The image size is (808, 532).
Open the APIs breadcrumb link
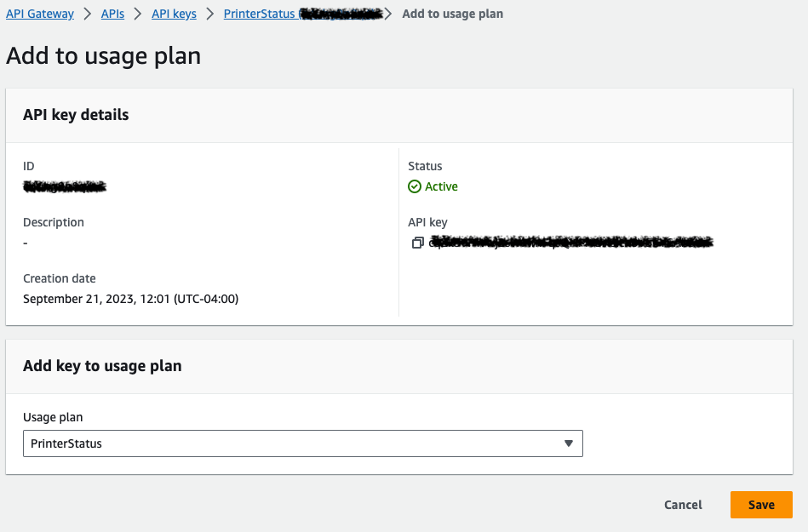point(112,14)
